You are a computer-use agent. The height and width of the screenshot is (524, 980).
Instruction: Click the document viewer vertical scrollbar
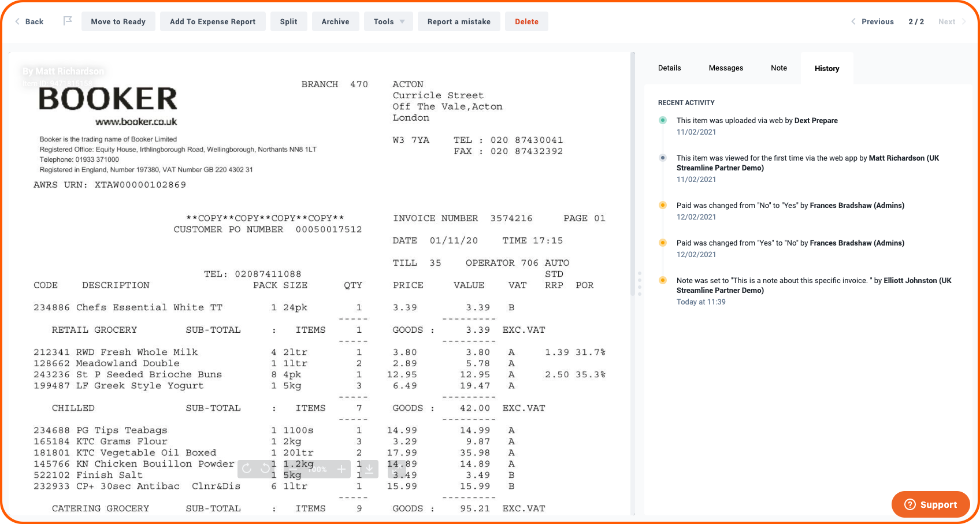[x=633, y=173]
